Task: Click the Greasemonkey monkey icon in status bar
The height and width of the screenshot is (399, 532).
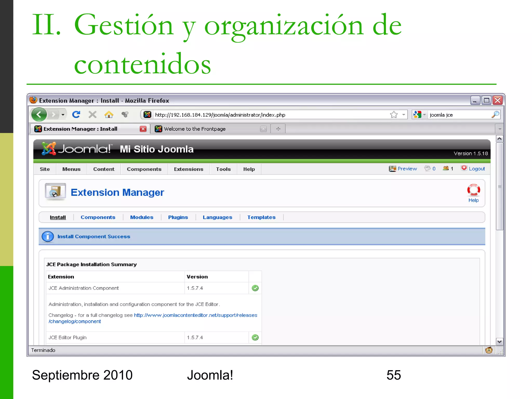Action: [489, 350]
